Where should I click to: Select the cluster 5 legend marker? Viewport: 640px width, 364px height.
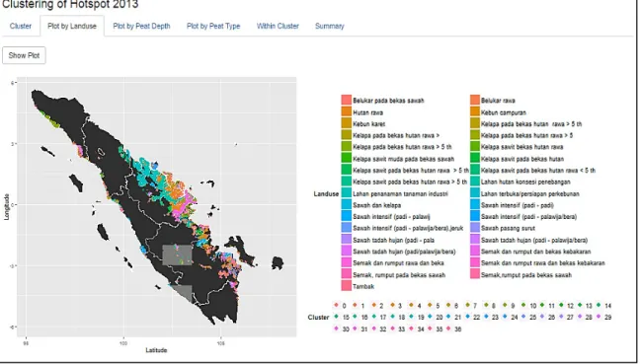coord(430,305)
